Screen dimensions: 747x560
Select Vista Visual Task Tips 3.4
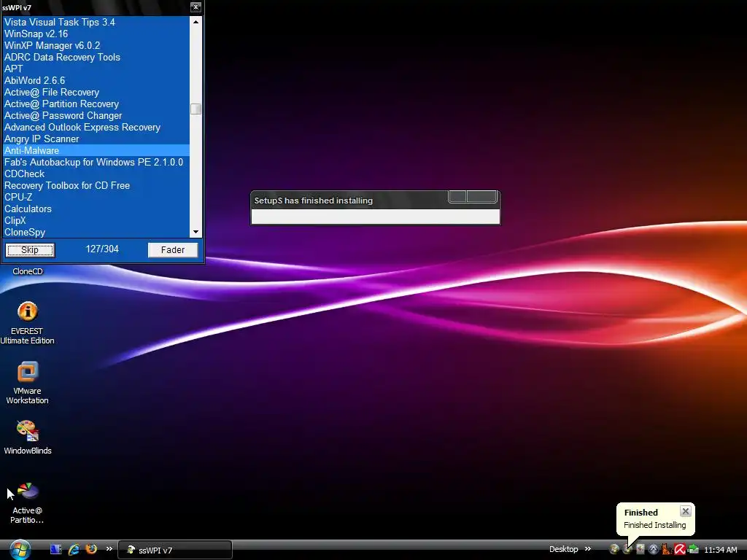96,22
